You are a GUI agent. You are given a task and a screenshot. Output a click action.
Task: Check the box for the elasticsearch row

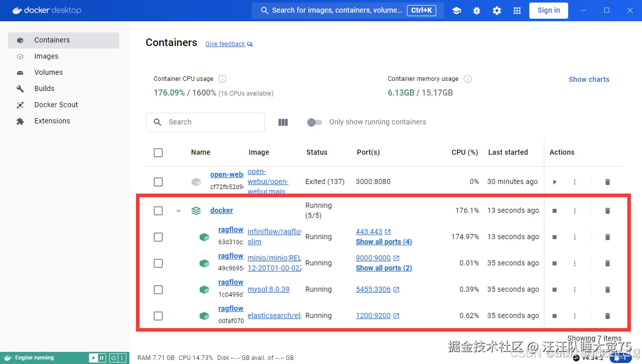pos(158,316)
